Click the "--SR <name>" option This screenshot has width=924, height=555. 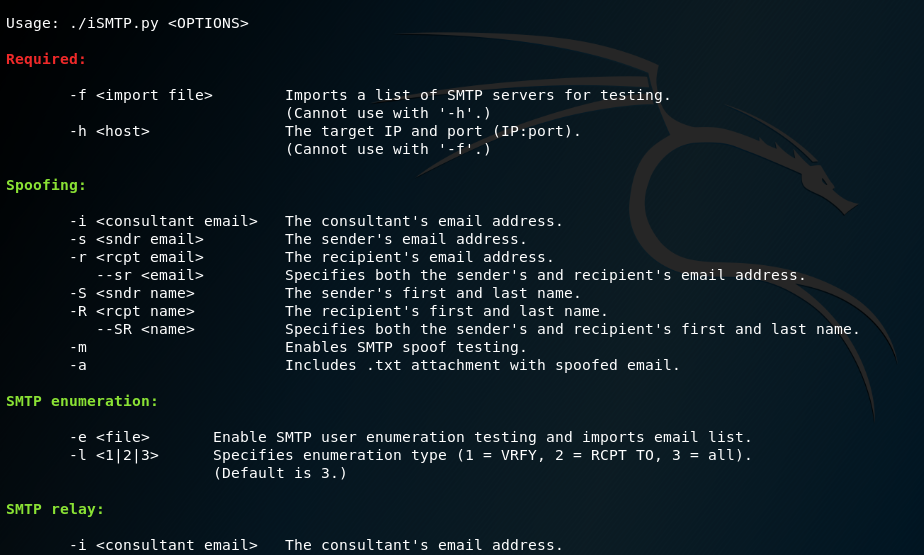tap(145, 329)
